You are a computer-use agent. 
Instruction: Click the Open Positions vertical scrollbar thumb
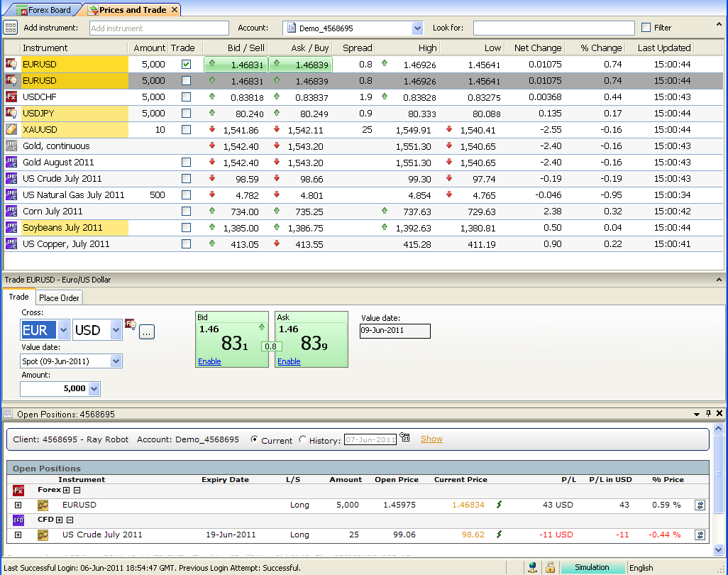[718, 474]
